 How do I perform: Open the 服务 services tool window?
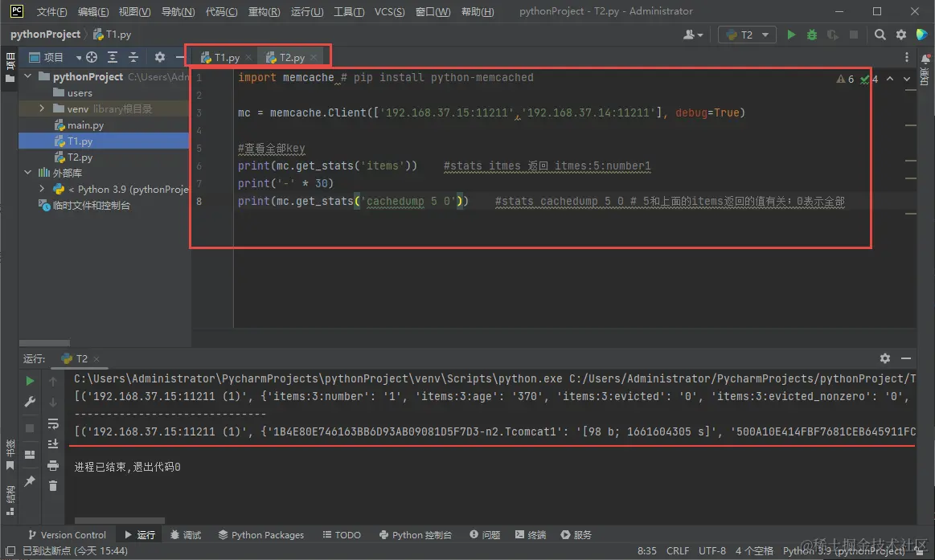(x=576, y=535)
